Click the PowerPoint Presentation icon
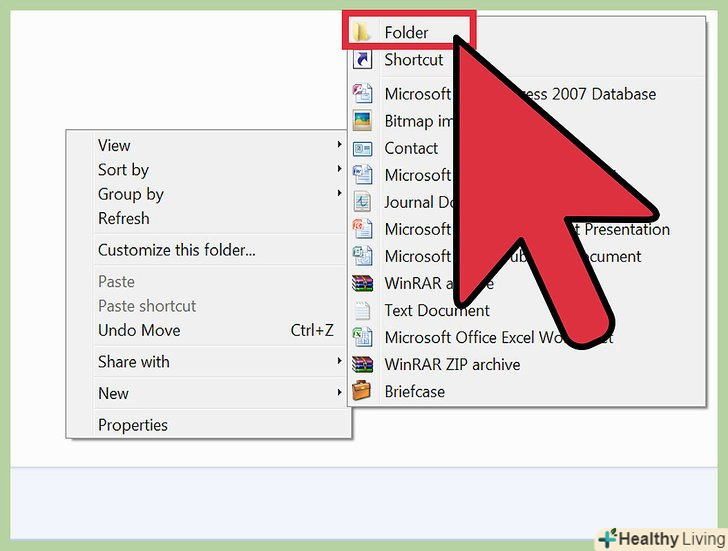The image size is (728, 551). 362,229
